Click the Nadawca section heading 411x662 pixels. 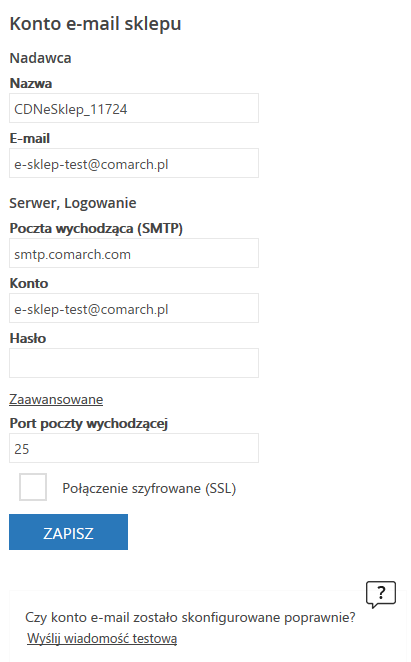coord(41,58)
